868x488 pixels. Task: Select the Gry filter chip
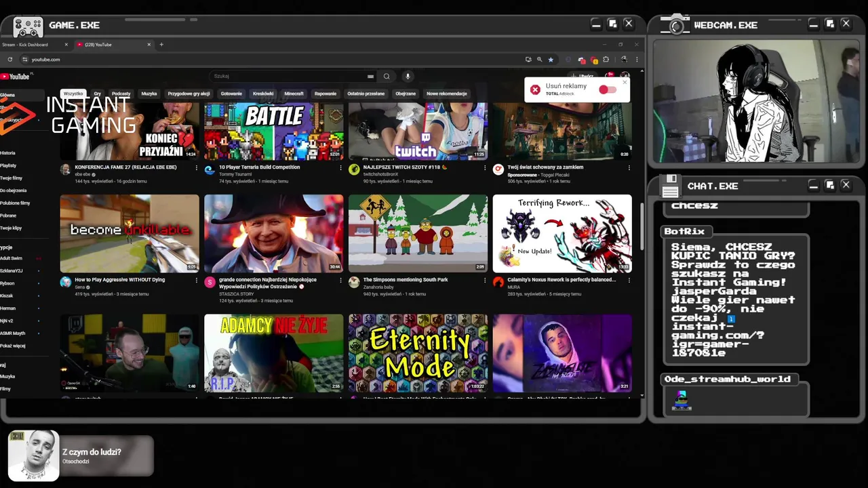click(x=98, y=94)
